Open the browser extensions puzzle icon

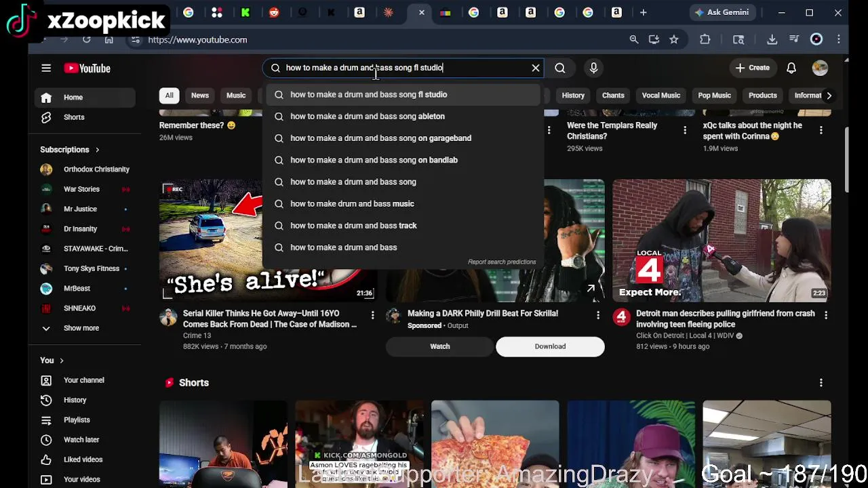pos(705,39)
